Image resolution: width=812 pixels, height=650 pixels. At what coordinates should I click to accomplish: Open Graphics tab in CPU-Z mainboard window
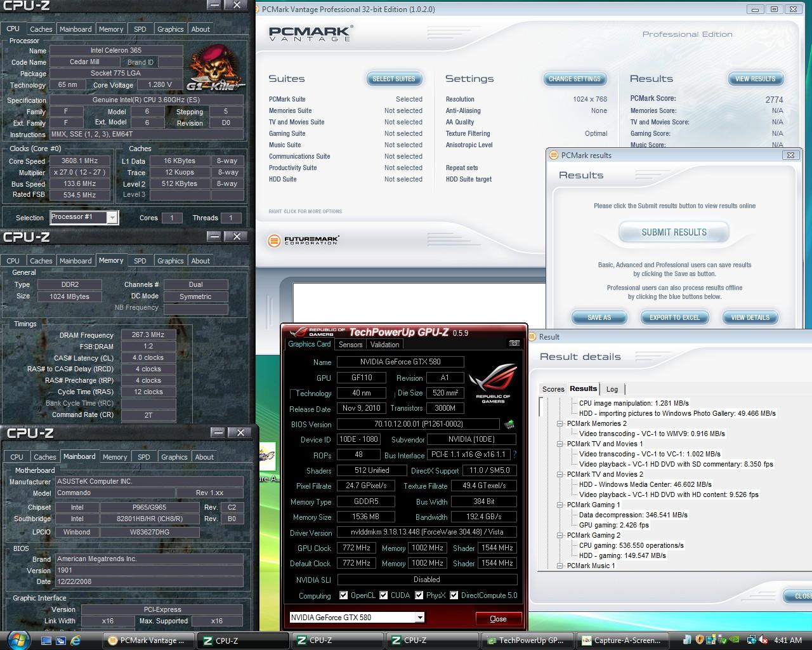[174, 457]
